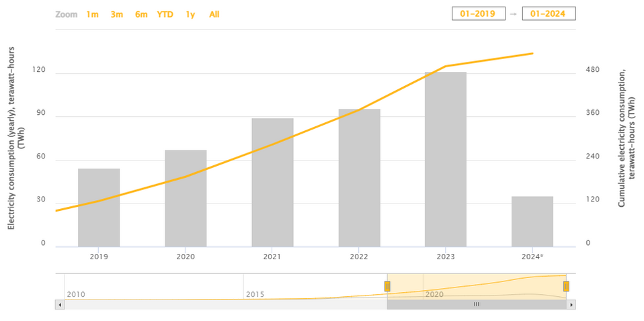This screenshot has height=321, width=644.
Task: Click the navigator scrollbar thumb
Action: click(477, 305)
